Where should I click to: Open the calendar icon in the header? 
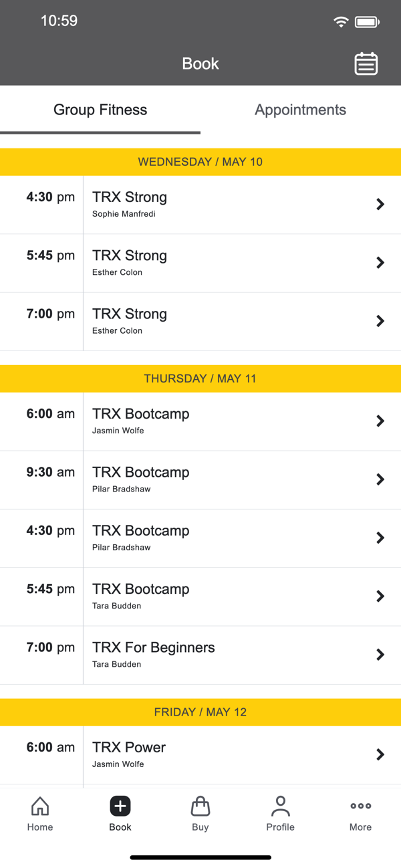pos(366,64)
